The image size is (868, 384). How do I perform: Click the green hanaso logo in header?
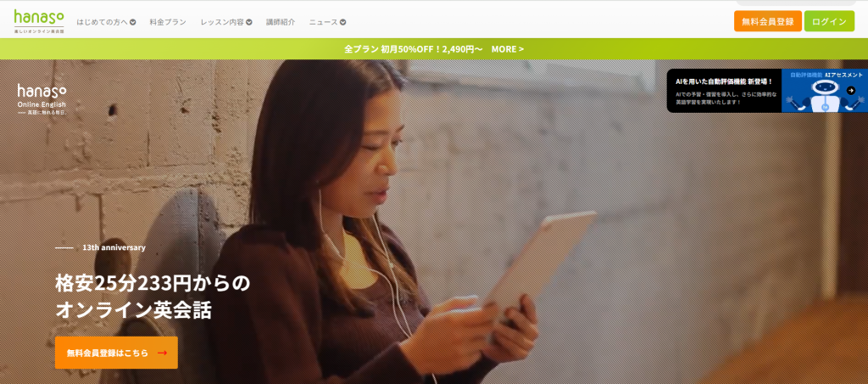pyautogui.click(x=39, y=22)
